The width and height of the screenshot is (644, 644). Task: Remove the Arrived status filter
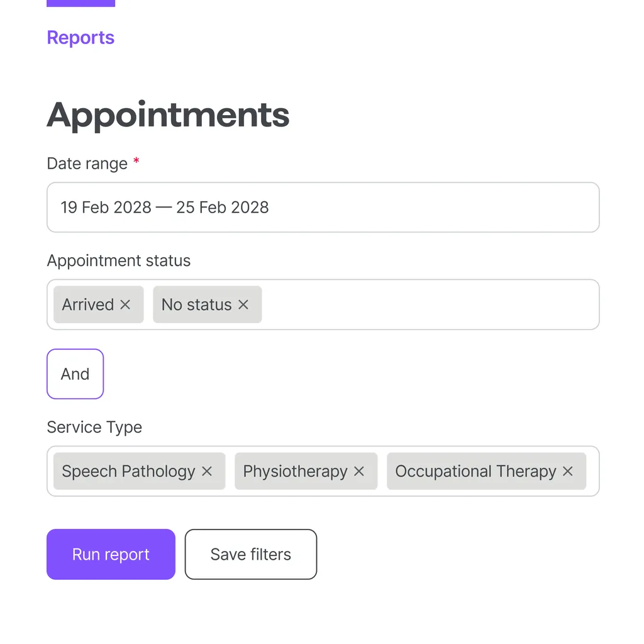pos(125,305)
